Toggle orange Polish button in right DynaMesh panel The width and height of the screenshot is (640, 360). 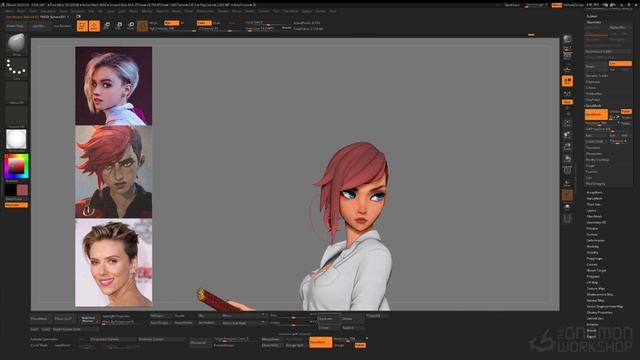click(626, 111)
